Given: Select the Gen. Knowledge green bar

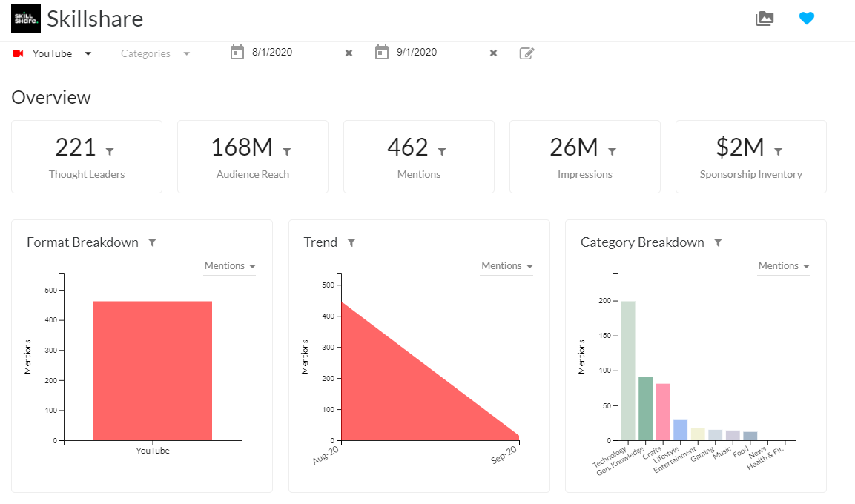Looking at the screenshot, I should coord(646,408).
